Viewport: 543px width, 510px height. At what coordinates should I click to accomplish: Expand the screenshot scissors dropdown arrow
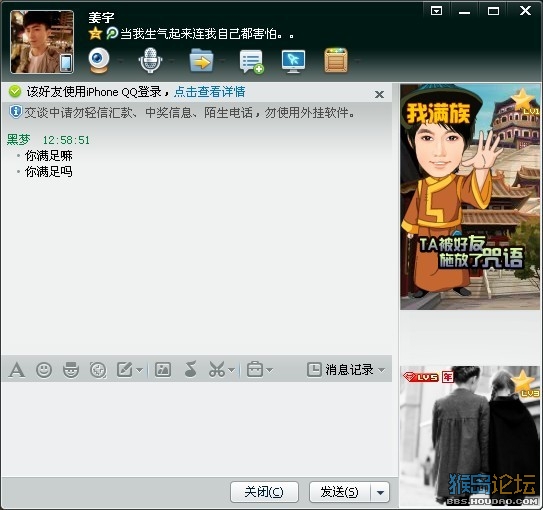click(x=232, y=370)
